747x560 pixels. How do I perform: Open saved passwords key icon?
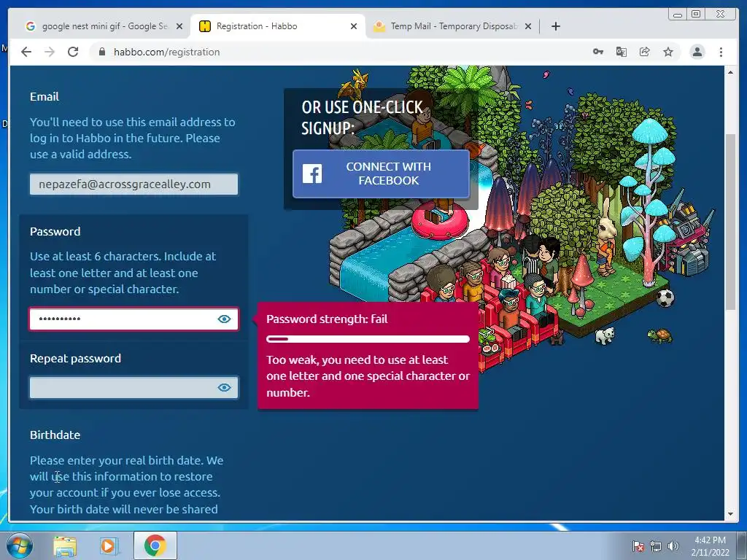[598, 52]
